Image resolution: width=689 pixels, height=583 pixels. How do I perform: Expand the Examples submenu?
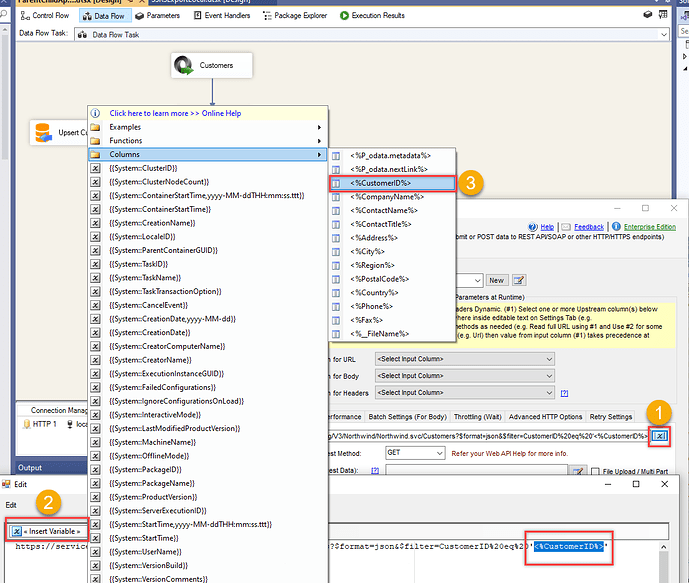point(207,127)
